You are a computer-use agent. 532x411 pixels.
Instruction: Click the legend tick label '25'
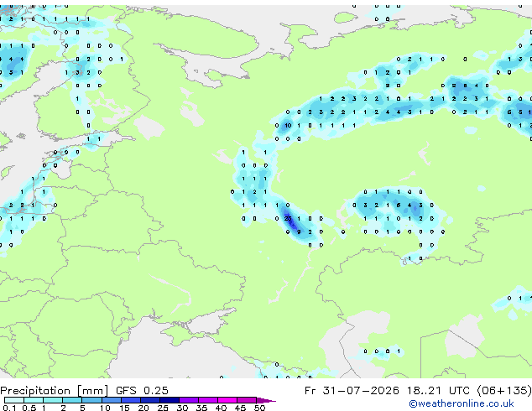pyautogui.click(x=163, y=408)
